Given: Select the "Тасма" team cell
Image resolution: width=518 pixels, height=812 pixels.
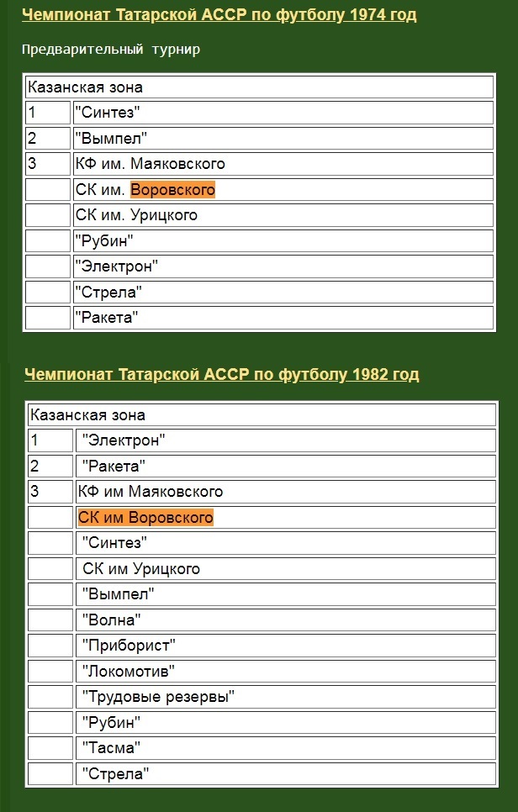Looking at the screenshot, I should coord(110,748).
